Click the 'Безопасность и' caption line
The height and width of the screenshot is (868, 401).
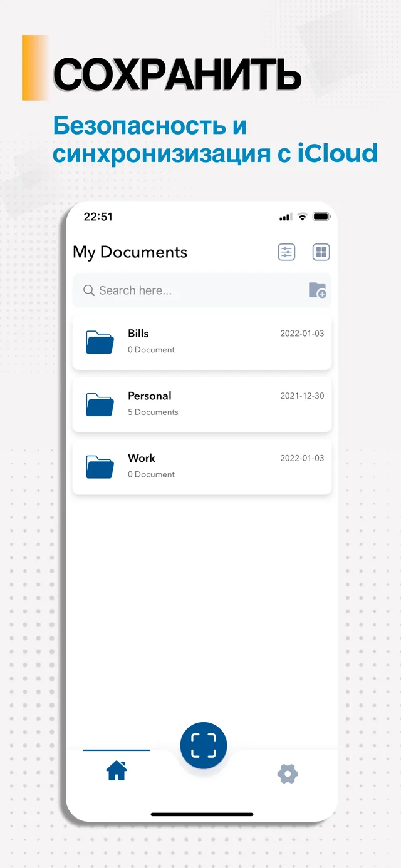coord(149,126)
